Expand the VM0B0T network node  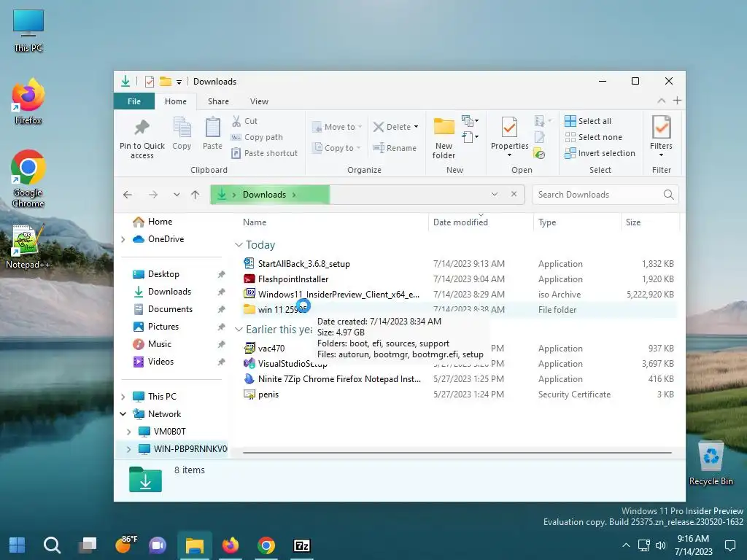128,432
